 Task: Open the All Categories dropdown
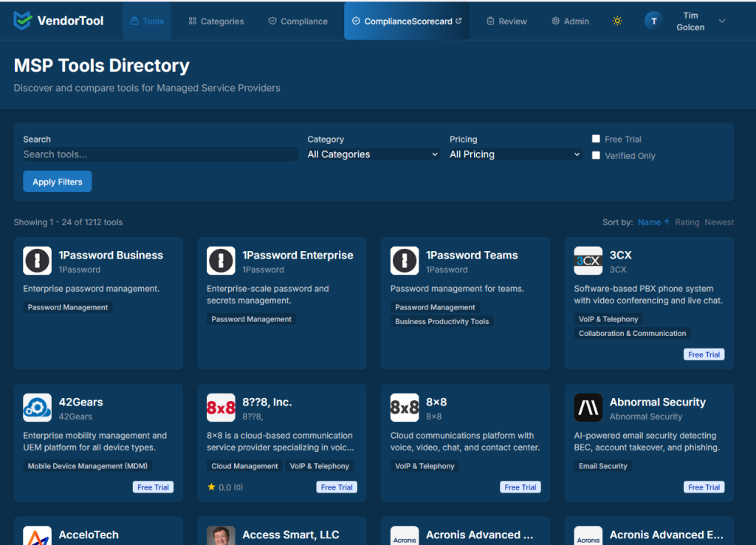coord(372,154)
